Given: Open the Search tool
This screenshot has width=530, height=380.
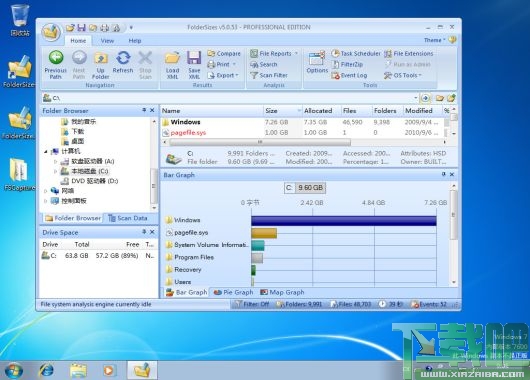Looking at the screenshot, I should click(264, 64).
